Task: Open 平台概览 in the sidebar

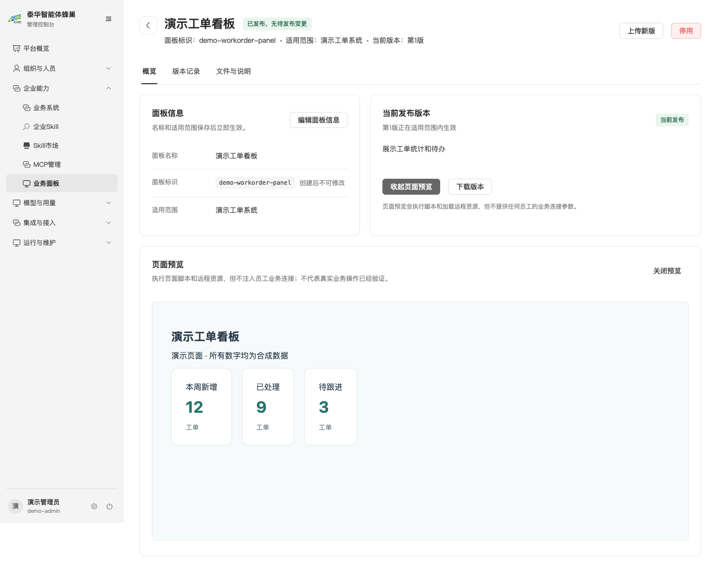Action: click(62, 48)
